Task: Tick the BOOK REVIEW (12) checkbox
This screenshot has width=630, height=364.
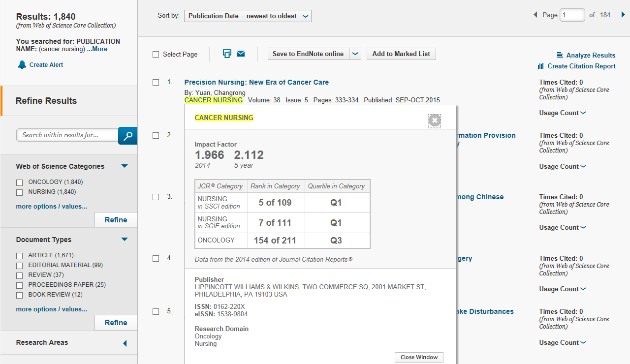Action: tap(20, 295)
